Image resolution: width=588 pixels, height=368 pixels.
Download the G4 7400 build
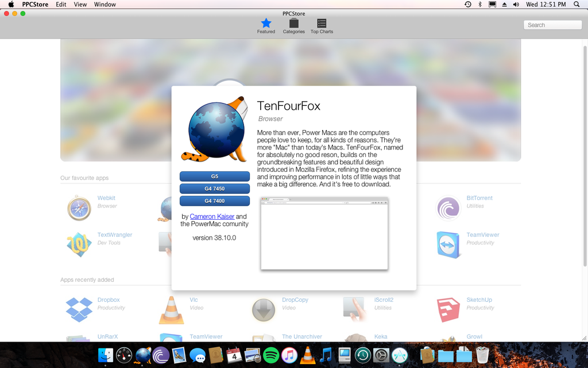[215, 201]
